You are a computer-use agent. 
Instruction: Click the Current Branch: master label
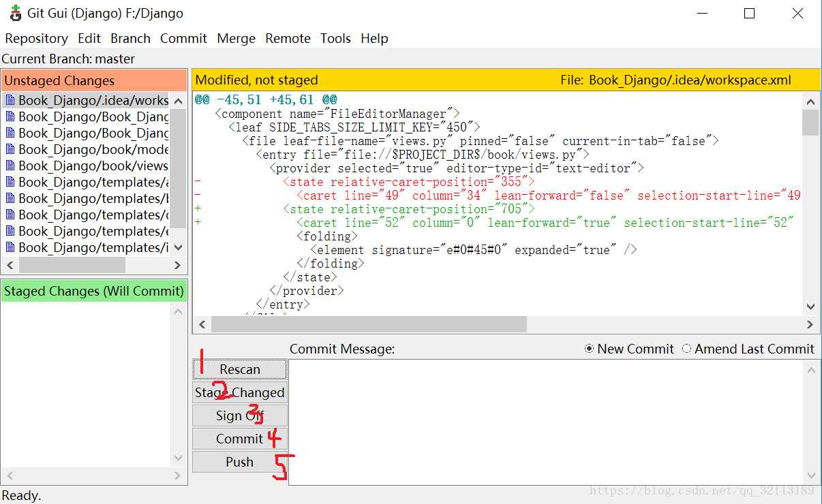[x=68, y=59]
